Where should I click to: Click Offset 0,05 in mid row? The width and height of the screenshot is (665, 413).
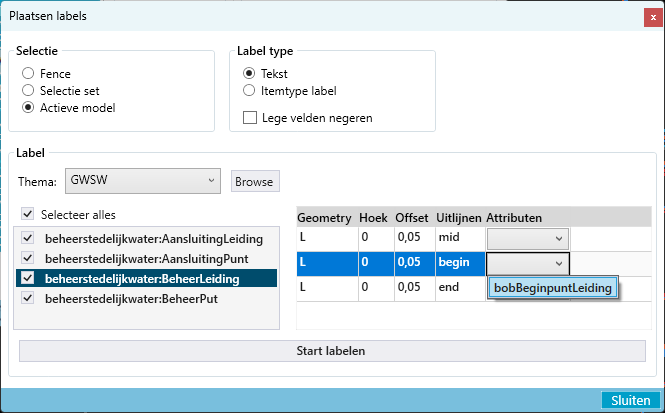click(x=415, y=239)
